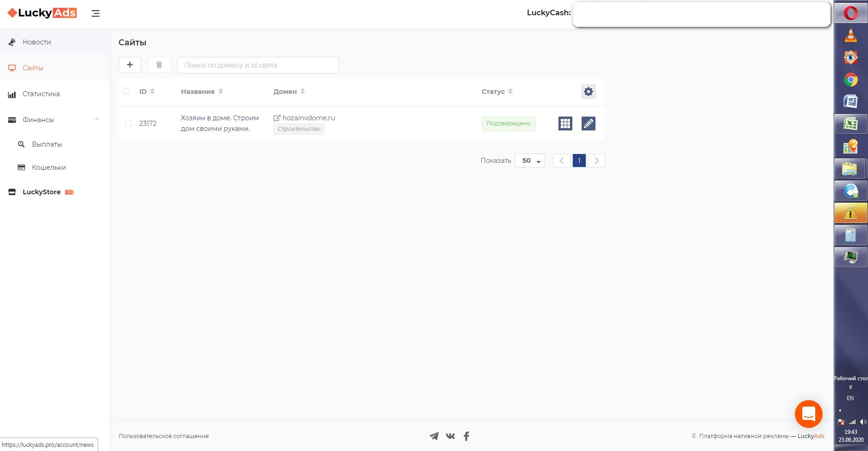Open the Calculator from the taskbar
Viewport: 868px width, 451px height.
(x=850, y=235)
